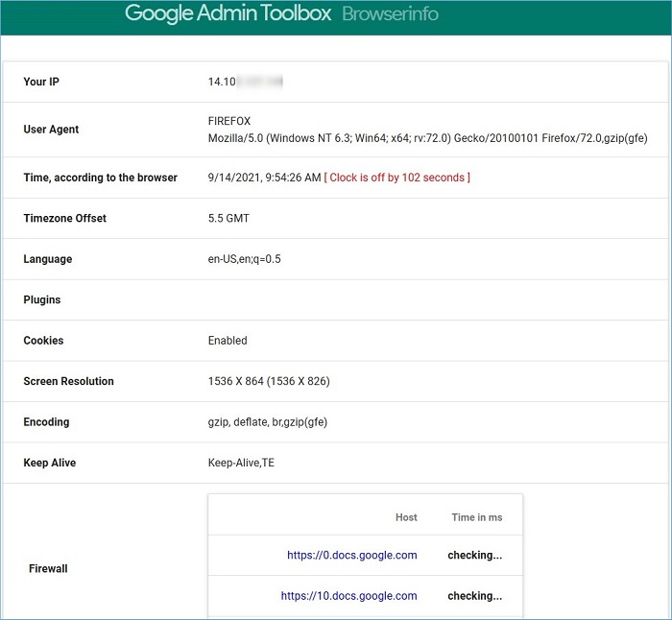Open the https://0.docs.google.com link

click(352, 555)
